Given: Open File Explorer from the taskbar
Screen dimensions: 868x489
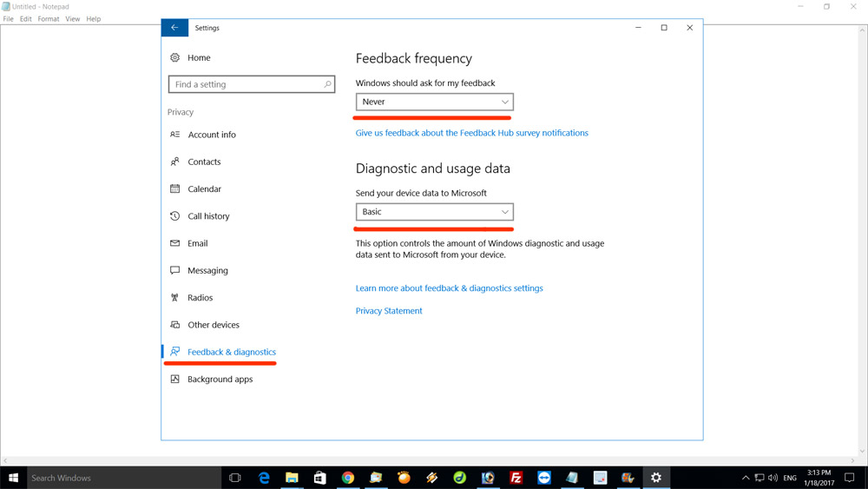Looking at the screenshot, I should point(292,478).
